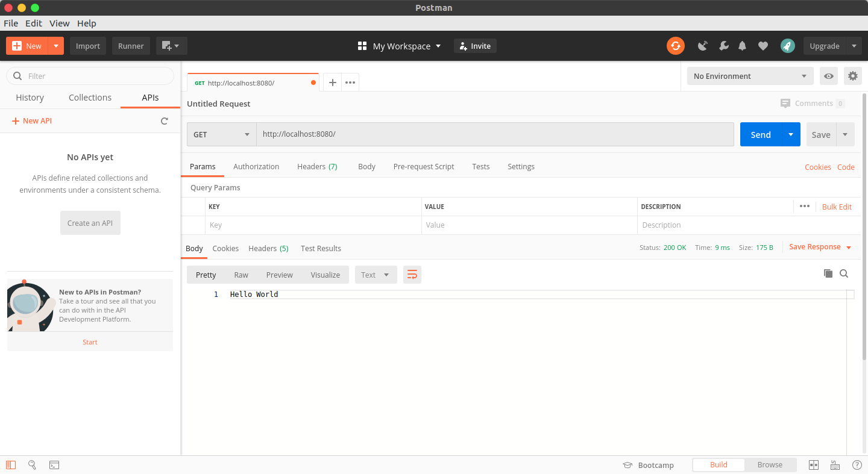Click the request URL field

(x=495, y=134)
